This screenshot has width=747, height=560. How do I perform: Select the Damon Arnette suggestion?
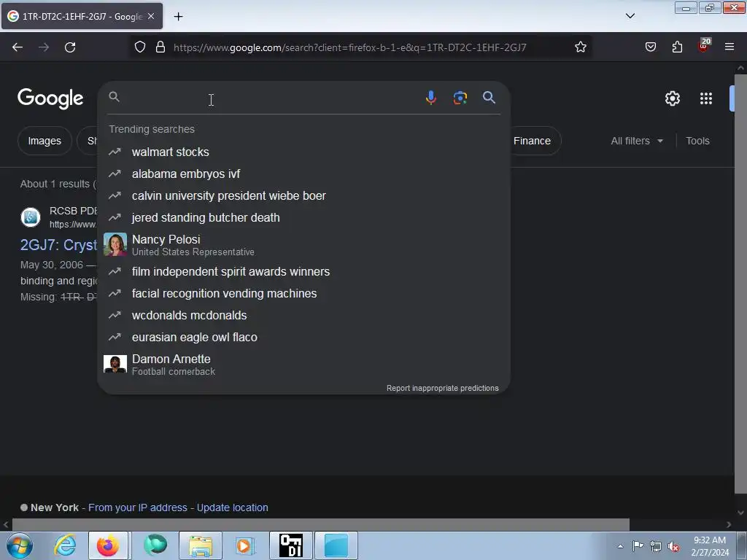click(303, 365)
